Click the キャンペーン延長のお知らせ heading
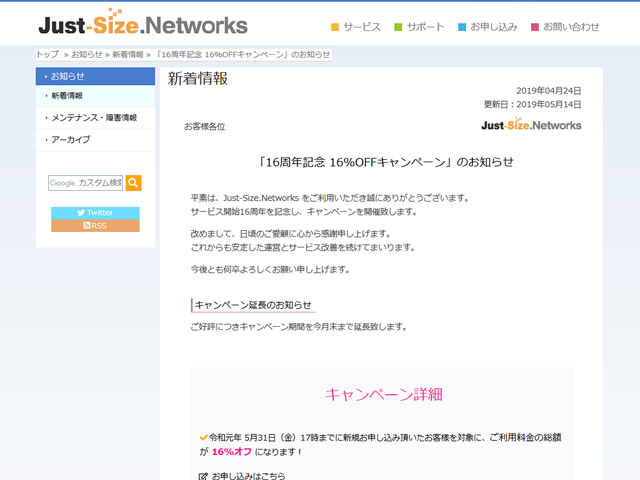The height and width of the screenshot is (480, 640). click(x=253, y=305)
